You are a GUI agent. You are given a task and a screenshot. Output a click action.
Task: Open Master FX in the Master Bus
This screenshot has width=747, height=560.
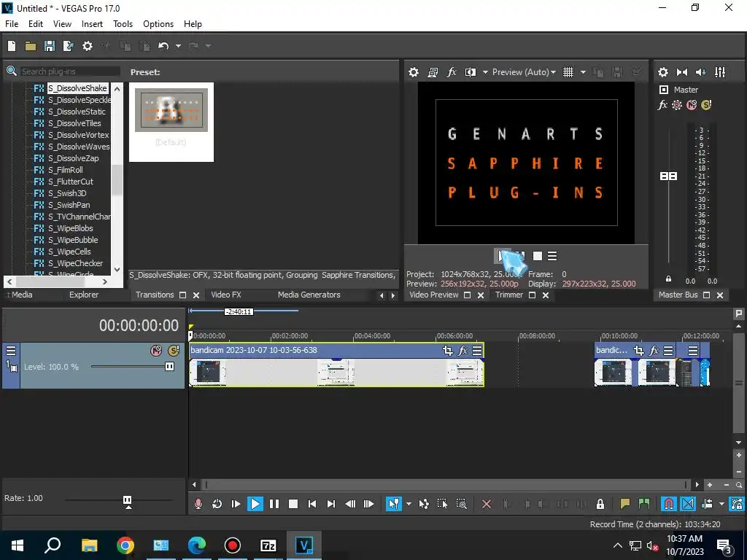[662, 105]
